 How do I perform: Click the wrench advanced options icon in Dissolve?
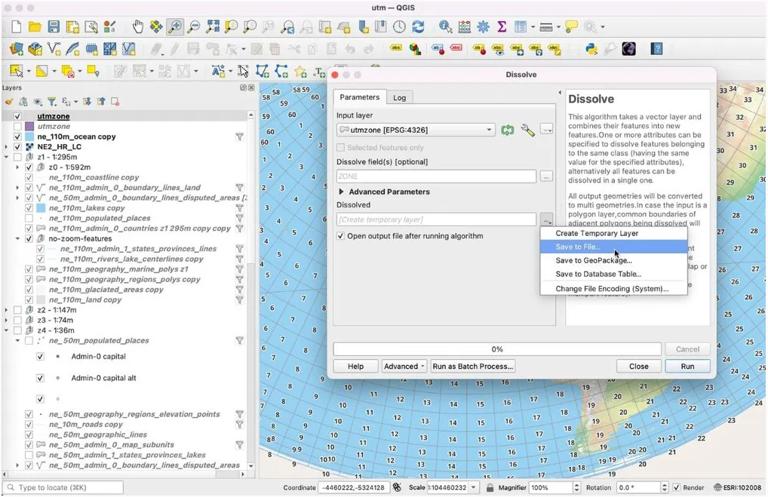[528, 130]
